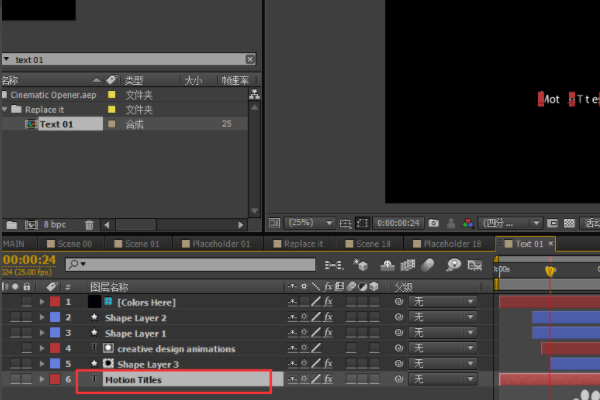Click the current time indicator marker
The height and width of the screenshot is (400, 600).
[x=550, y=271]
